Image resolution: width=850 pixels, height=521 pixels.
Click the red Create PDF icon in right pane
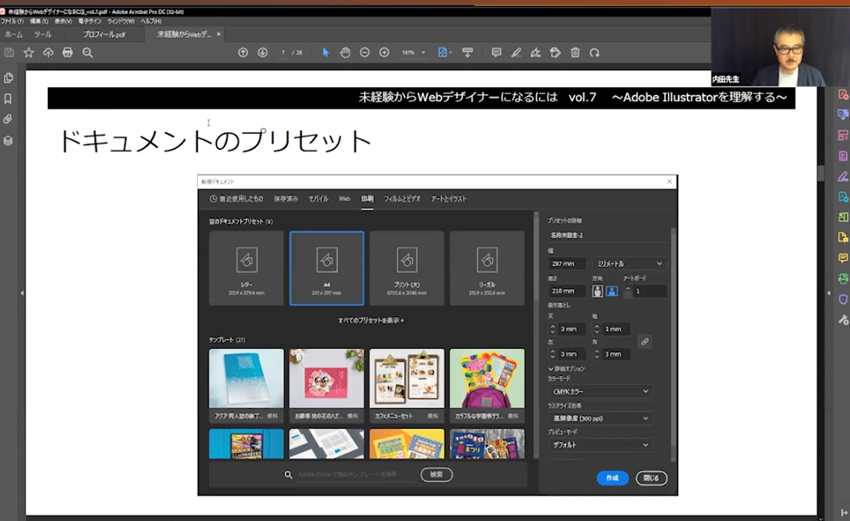coord(843,94)
